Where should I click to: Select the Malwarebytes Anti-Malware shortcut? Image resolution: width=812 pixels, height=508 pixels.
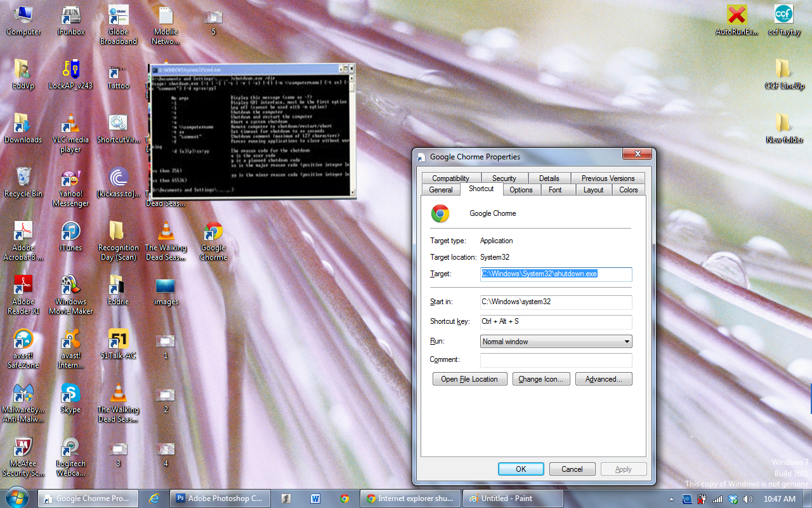(23, 403)
